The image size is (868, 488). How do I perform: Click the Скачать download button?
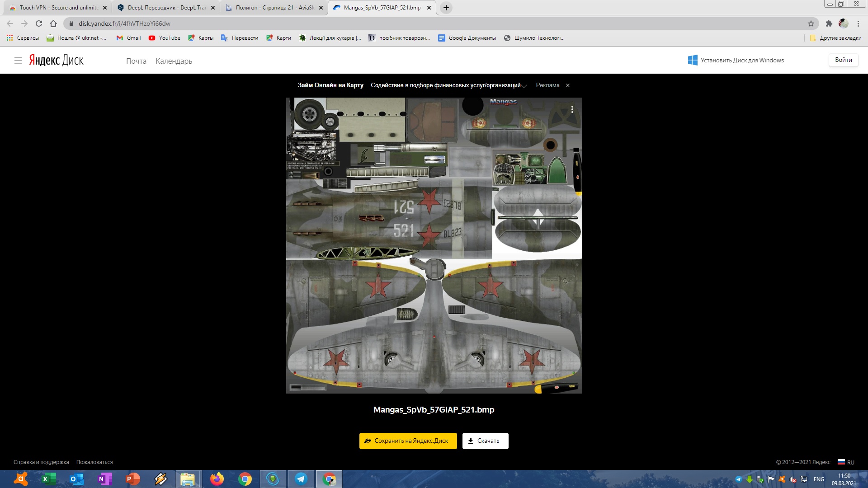[486, 441]
